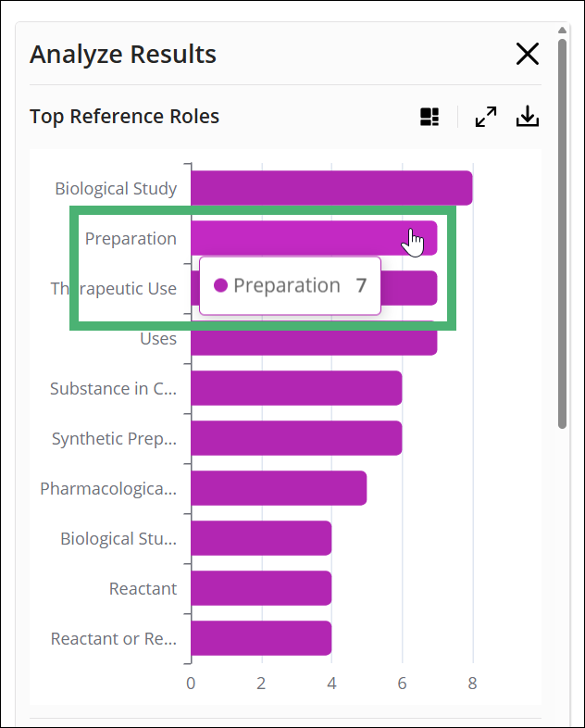
Task: Click the Uses axis label
Action: [158, 339]
